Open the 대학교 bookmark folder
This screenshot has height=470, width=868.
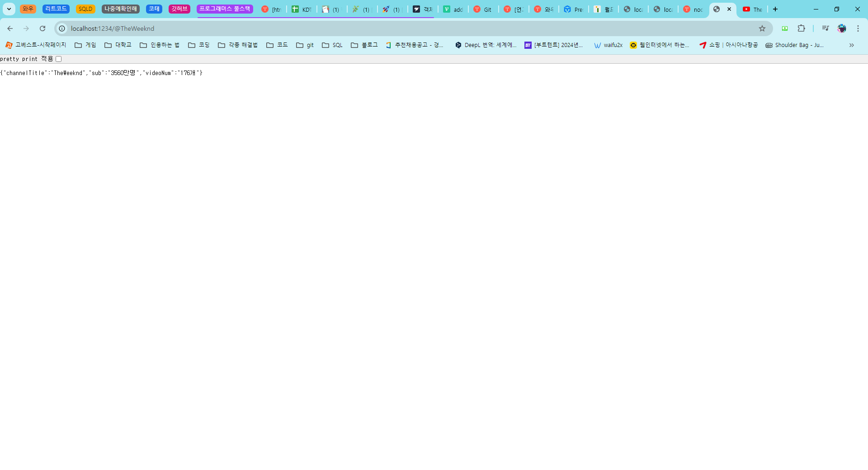pos(118,45)
